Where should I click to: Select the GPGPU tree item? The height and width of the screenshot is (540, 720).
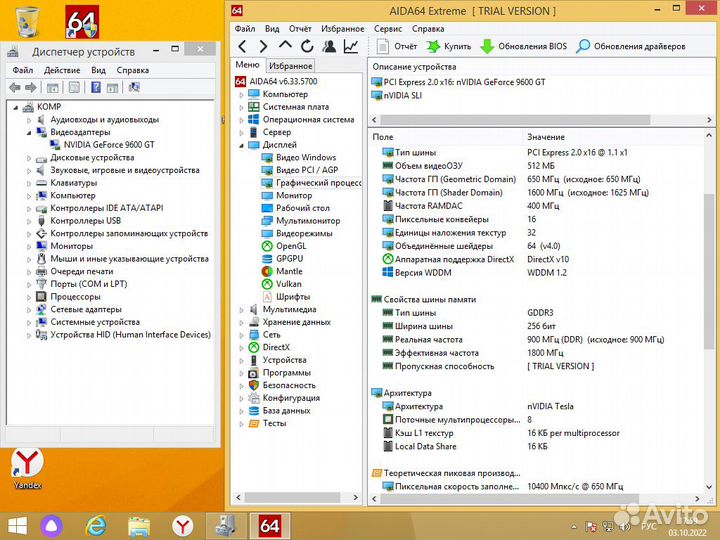coord(289,258)
